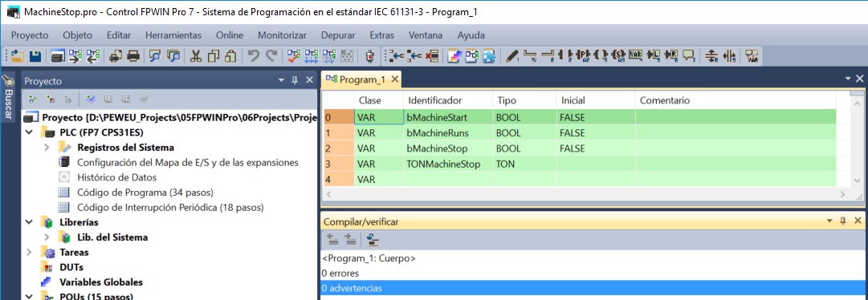Select the DUTs tree item
This screenshot has width=868, height=300.
tap(71, 267)
